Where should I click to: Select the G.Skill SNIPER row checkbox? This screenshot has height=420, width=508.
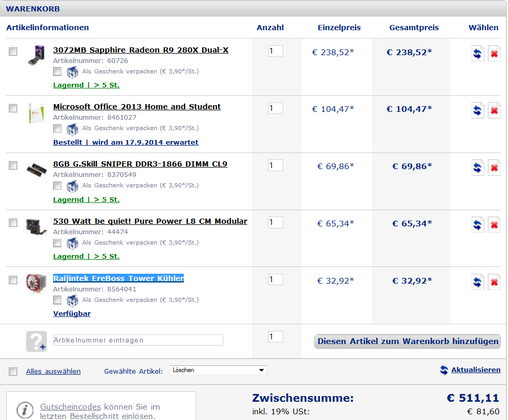pyautogui.click(x=13, y=166)
